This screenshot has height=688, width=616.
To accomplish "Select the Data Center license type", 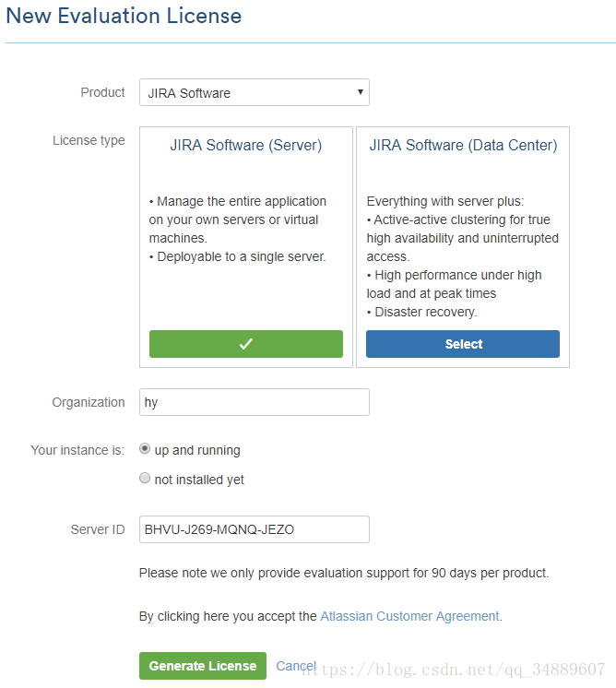I will (x=462, y=344).
